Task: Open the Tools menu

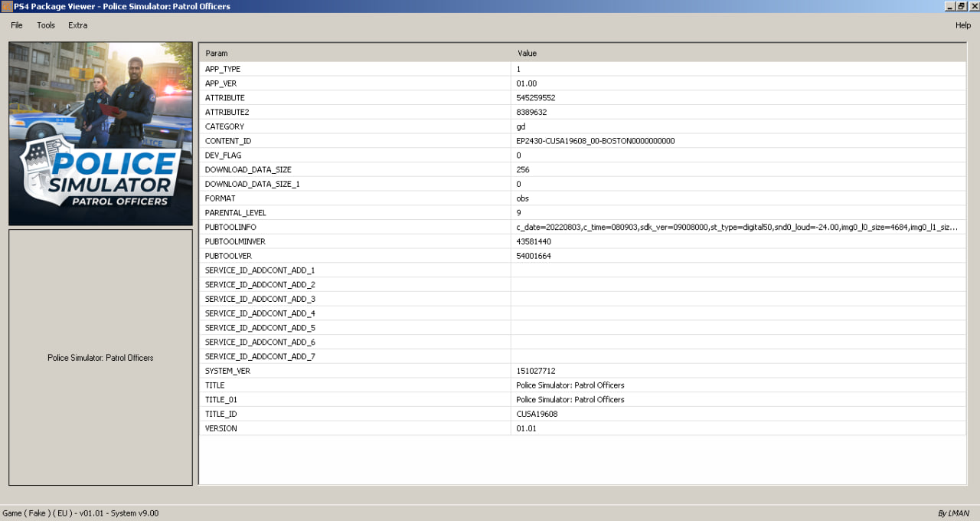Action: coord(46,25)
